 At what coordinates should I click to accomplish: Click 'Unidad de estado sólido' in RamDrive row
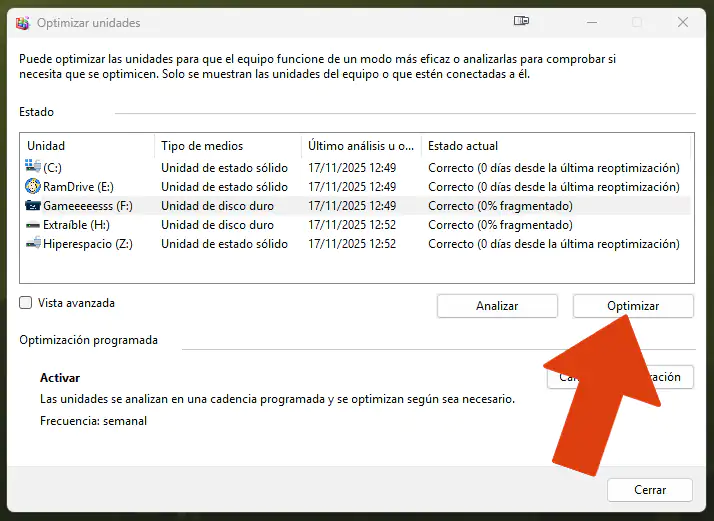pyautogui.click(x=224, y=187)
